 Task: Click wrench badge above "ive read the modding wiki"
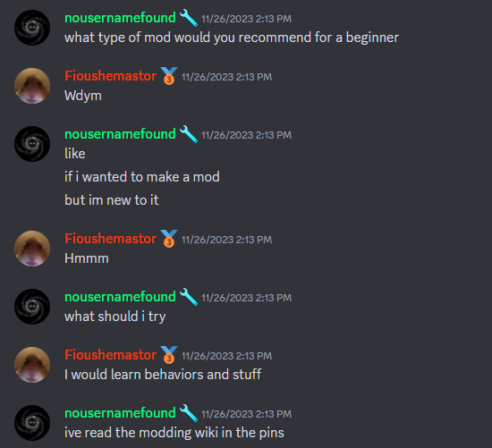(189, 413)
